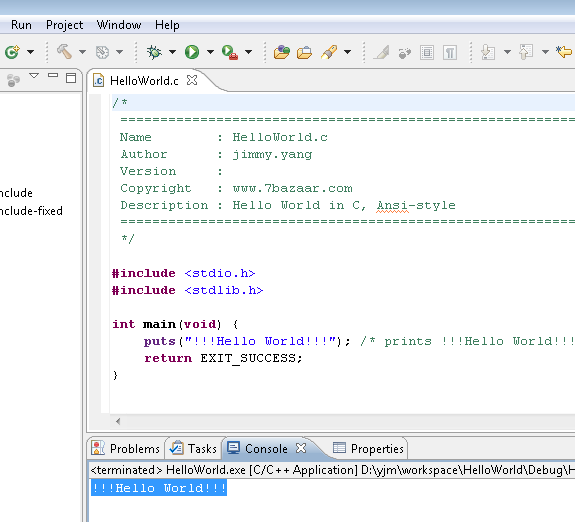Viewport: 575px width, 522px height.
Task: Run the program with green play icon
Action: [x=192, y=52]
